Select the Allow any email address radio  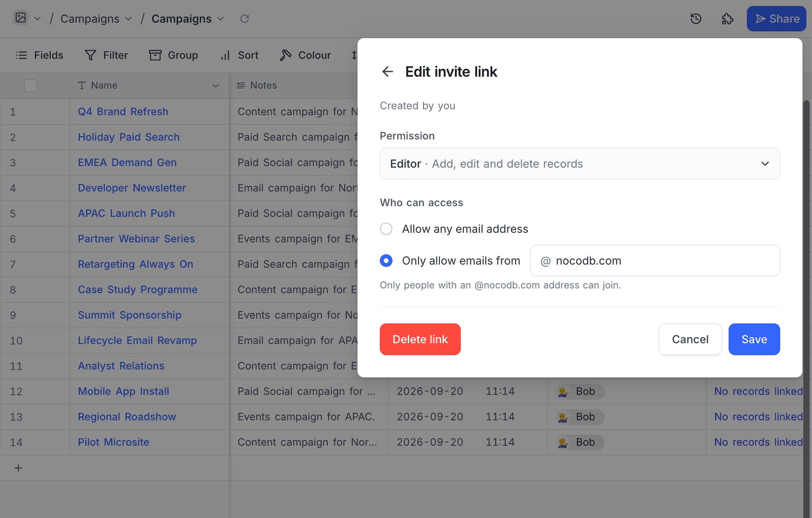pos(386,229)
